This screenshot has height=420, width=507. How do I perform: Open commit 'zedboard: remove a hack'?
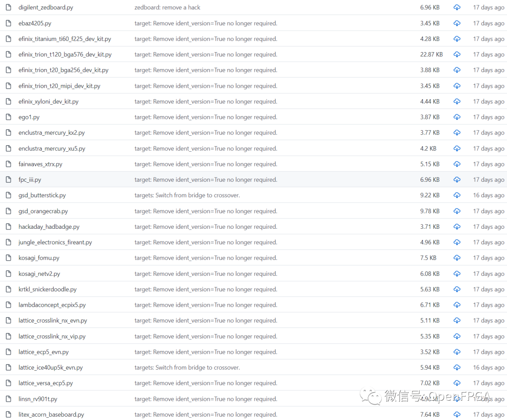click(167, 8)
